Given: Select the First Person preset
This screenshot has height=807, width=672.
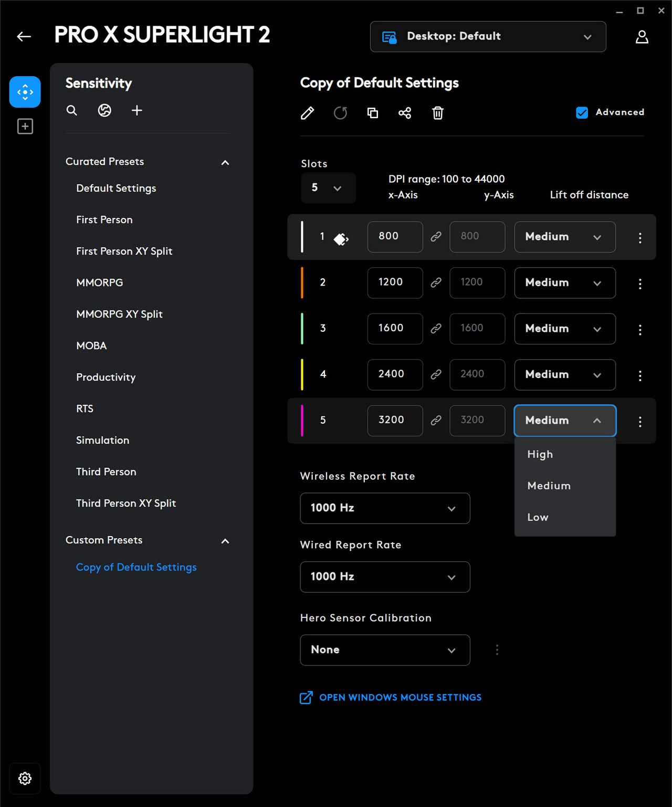Looking at the screenshot, I should pyautogui.click(x=104, y=219).
